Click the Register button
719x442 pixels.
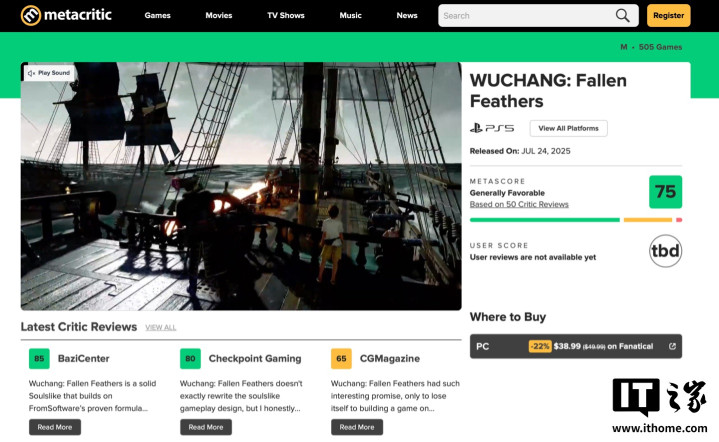[669, 16]
